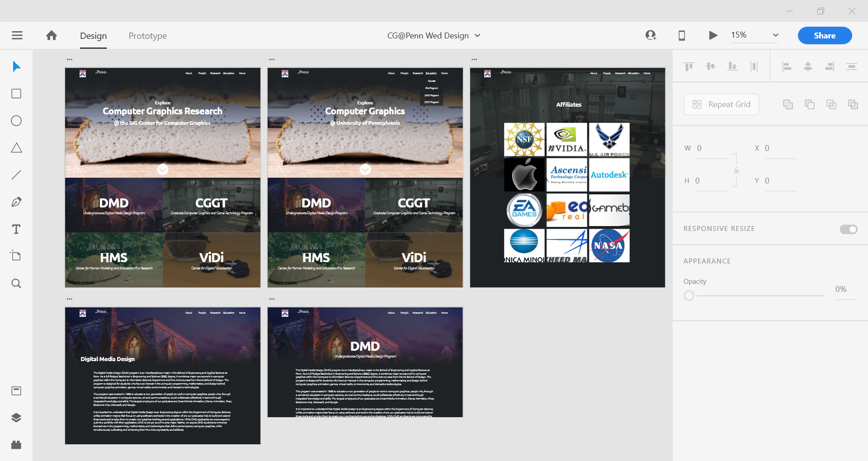Align selected objects to bottom

732,66
